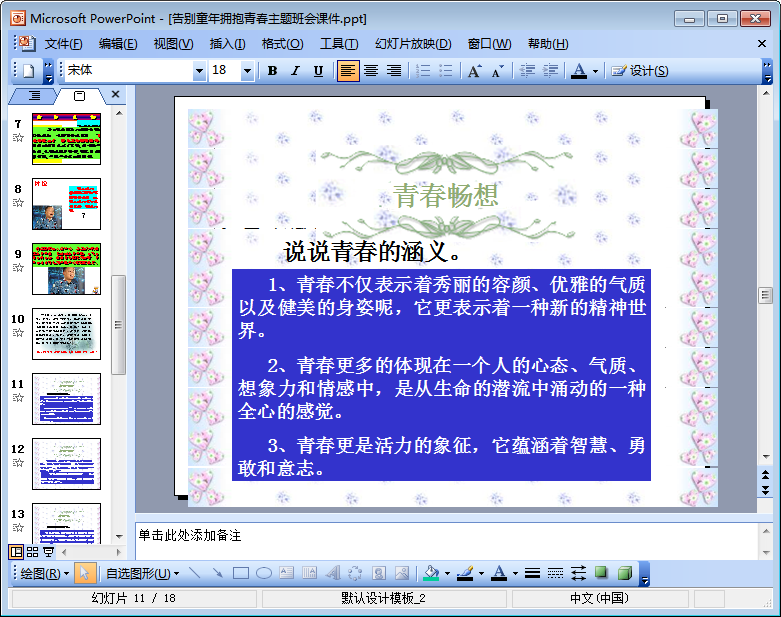This screenshot has height=617, width=781.
Task: Open the 自选图形(U) AutoShapes menu
Action: [x=142, y=574]
